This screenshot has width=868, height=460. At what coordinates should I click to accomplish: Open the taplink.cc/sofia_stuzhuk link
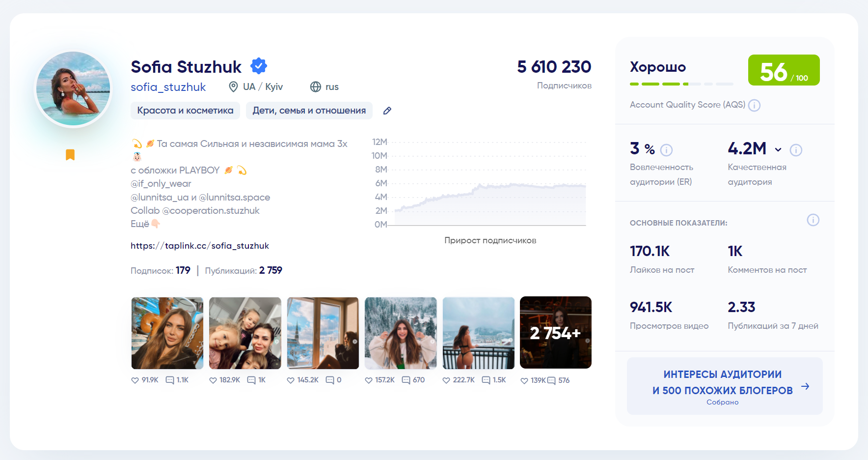point(199,246)
